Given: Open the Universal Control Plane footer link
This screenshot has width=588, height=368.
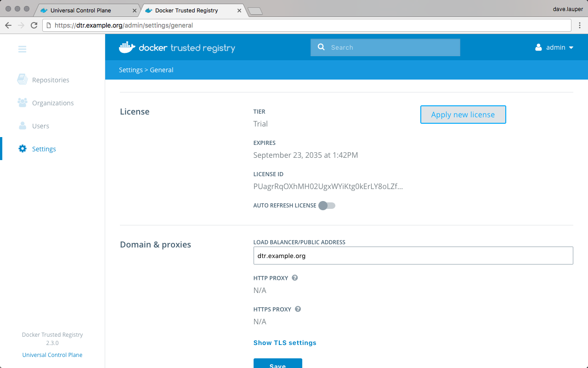Looking at the screenshot, I should (52, 355).
